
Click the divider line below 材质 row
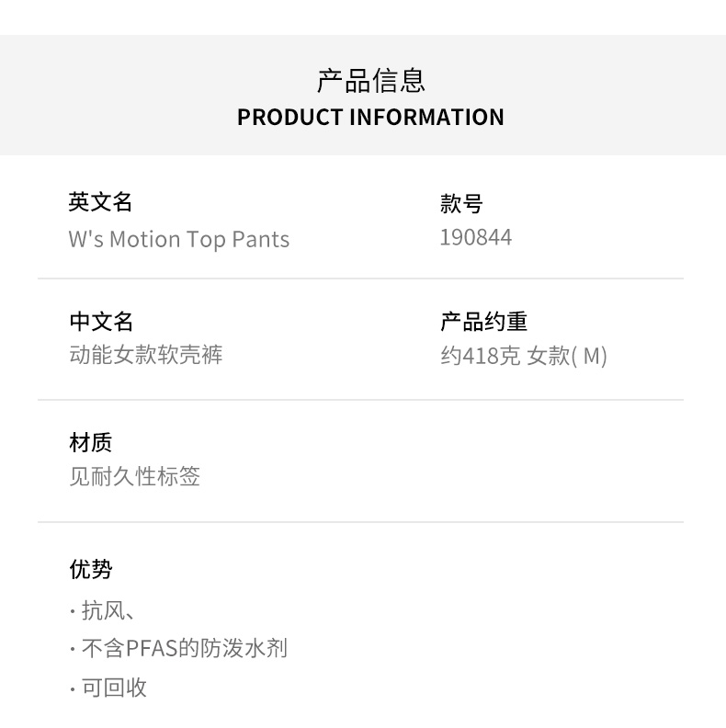point(360,522)
